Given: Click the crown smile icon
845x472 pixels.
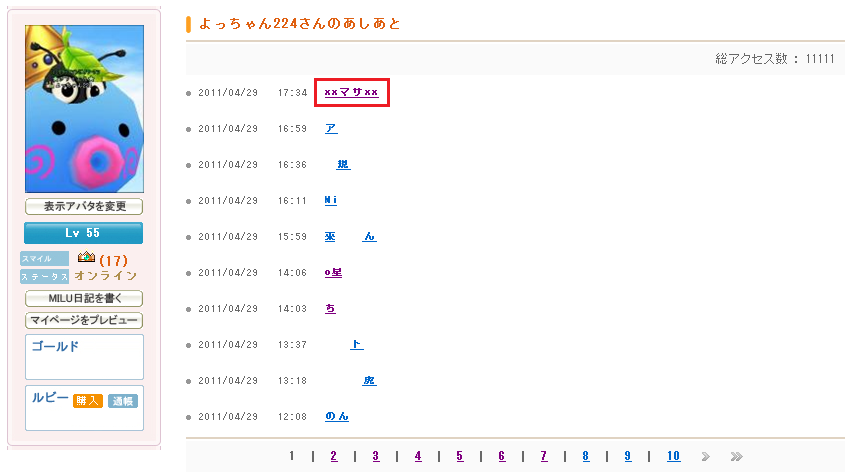Looking at the screenshot, I should [86, 258].
